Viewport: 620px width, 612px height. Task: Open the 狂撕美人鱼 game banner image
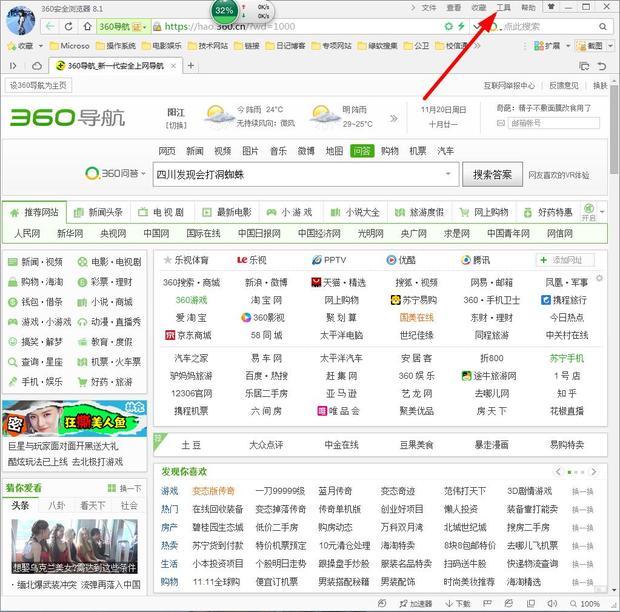[74, 419]
